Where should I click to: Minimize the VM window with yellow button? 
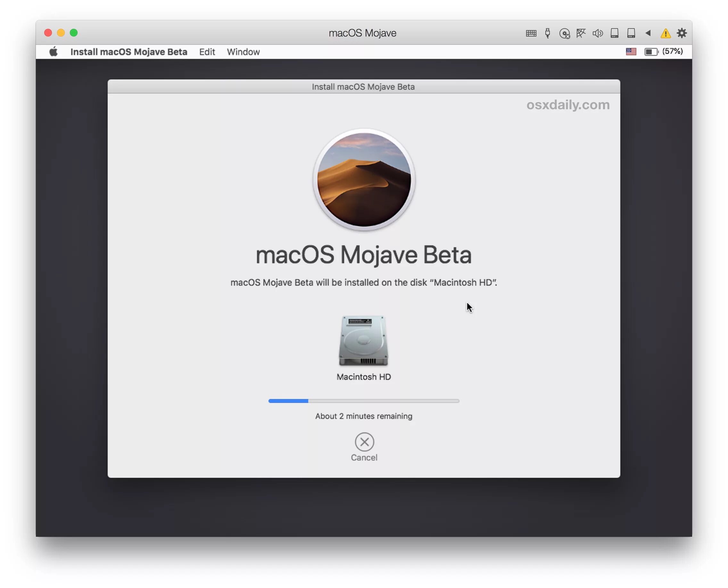click(61, 33)
